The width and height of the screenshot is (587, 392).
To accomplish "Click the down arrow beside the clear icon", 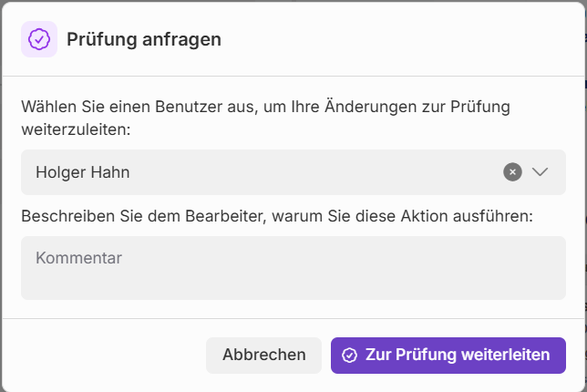I will (x=541, y=172).
